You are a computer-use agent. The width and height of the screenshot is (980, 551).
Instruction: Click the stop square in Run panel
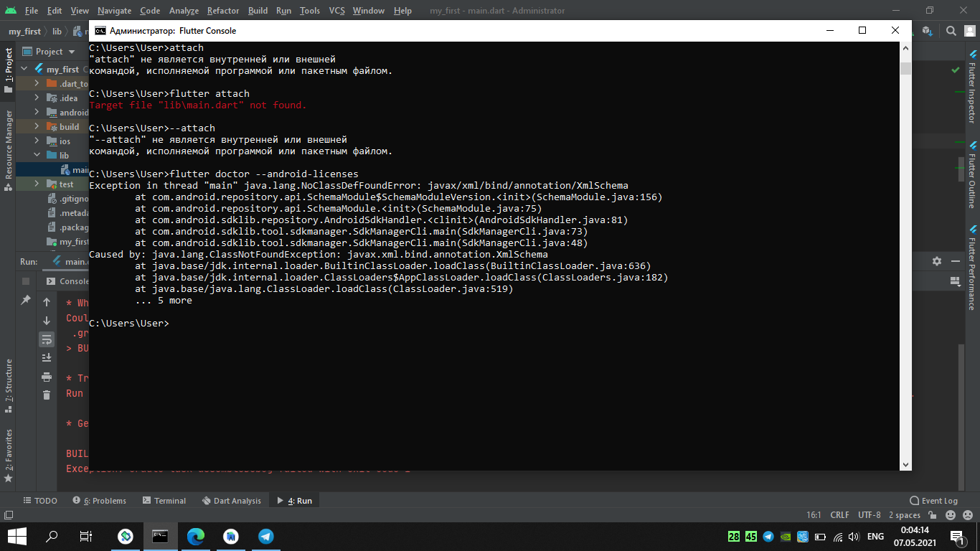click(x=26, y=281)
